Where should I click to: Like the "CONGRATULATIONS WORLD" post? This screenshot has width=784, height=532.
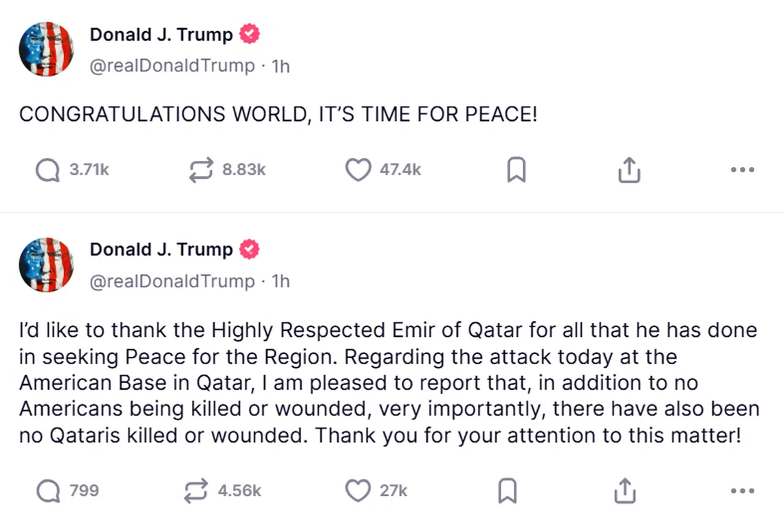click(x=358, y=170)
